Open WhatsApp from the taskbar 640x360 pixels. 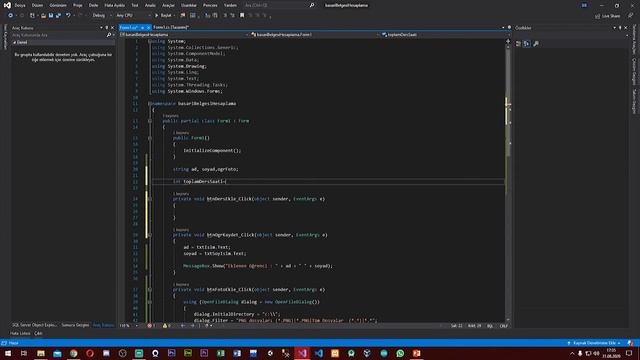400,353
